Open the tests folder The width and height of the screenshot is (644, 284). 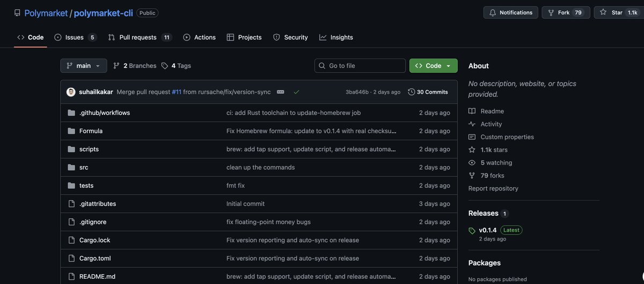86,186
